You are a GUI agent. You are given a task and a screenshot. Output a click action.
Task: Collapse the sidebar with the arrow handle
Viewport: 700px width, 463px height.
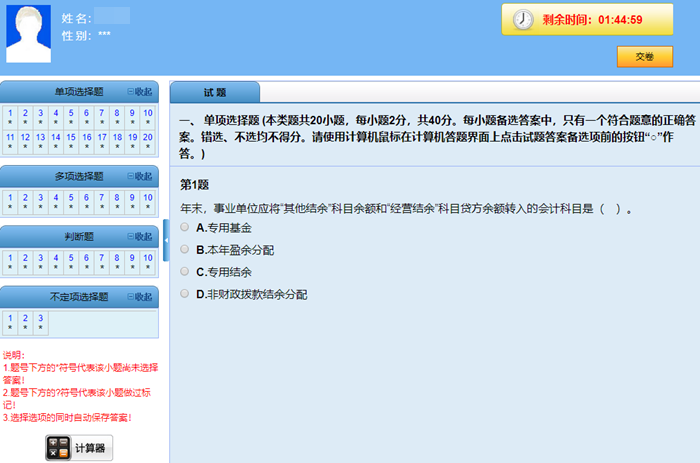pos(166,240)
